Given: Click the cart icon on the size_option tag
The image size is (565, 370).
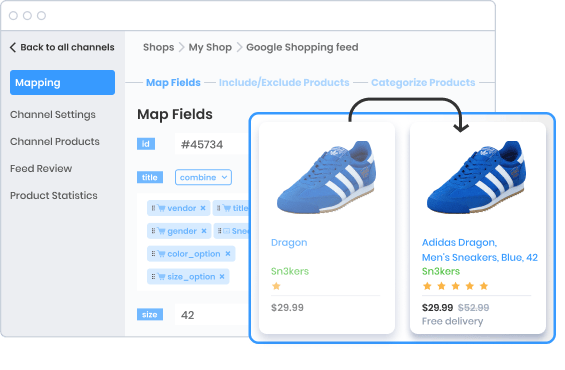Looking at the screenshot, I should (x=161, y=277).
